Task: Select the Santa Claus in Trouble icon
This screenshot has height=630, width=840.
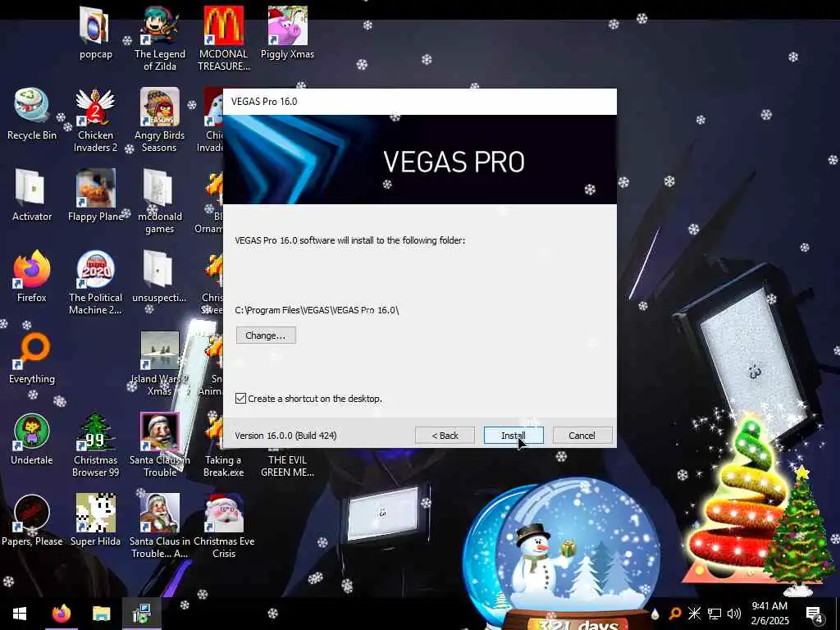Action: coord(159,445)
